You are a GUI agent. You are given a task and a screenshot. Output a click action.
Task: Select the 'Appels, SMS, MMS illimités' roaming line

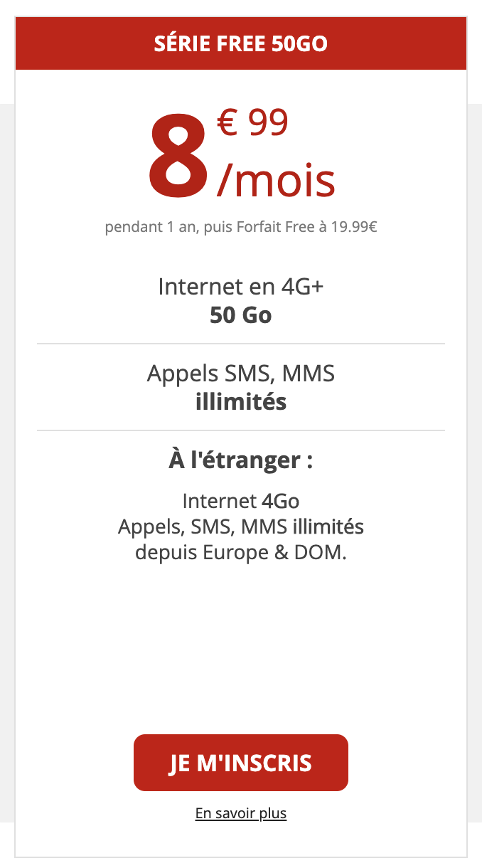[x=240, y=526]
